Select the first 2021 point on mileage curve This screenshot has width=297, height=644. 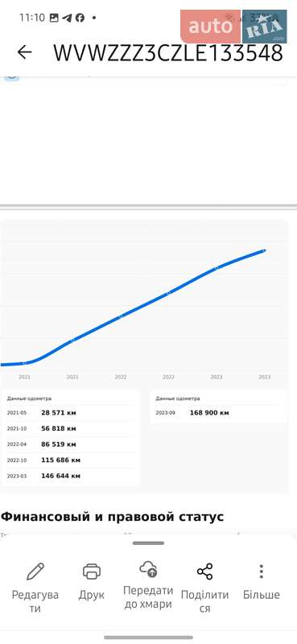[24, 363]
